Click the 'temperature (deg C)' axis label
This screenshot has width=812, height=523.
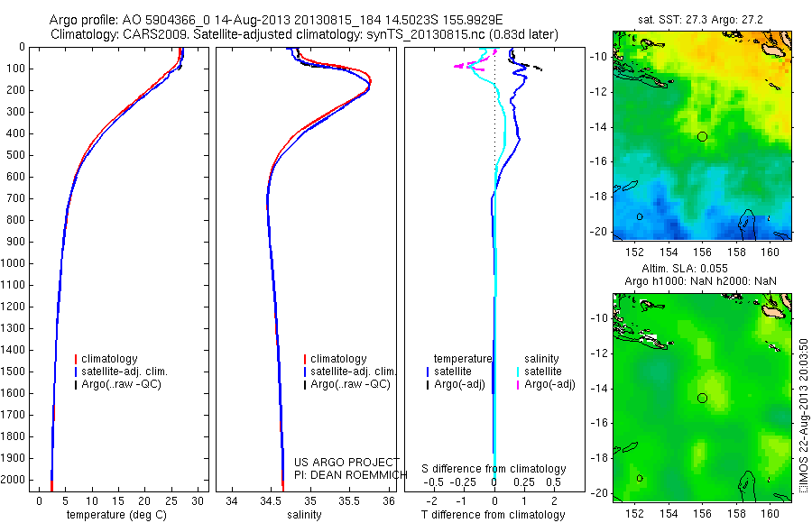pos(116,515)
